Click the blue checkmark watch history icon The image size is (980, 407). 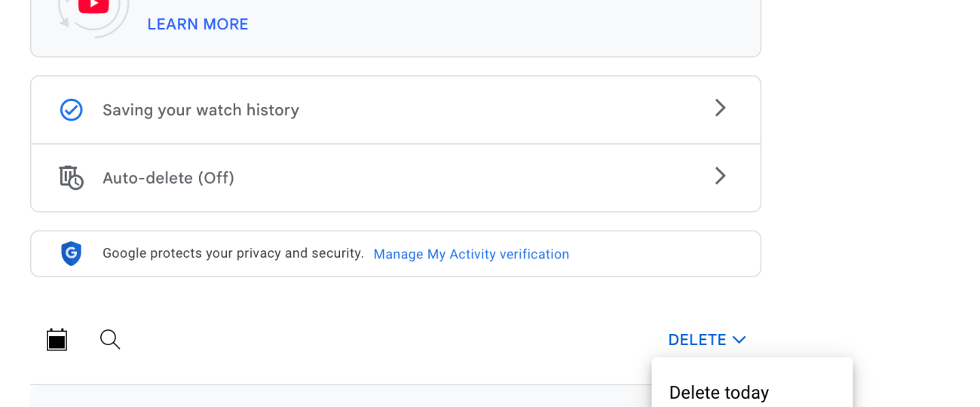[x=71, y=110]
